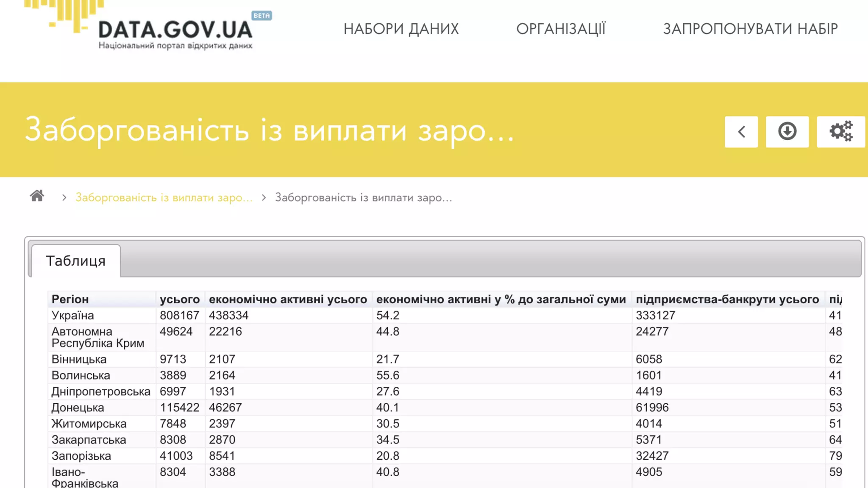This screenshot has width=868, height=488.
Task: Click the Запорізька region cell
Action: pyautogui.click(x=81, y=456)
